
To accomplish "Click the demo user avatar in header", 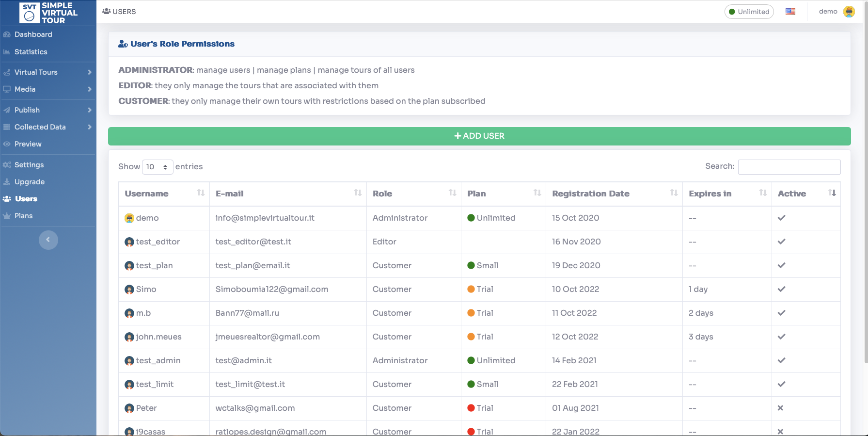I will (x=849, y=12).
